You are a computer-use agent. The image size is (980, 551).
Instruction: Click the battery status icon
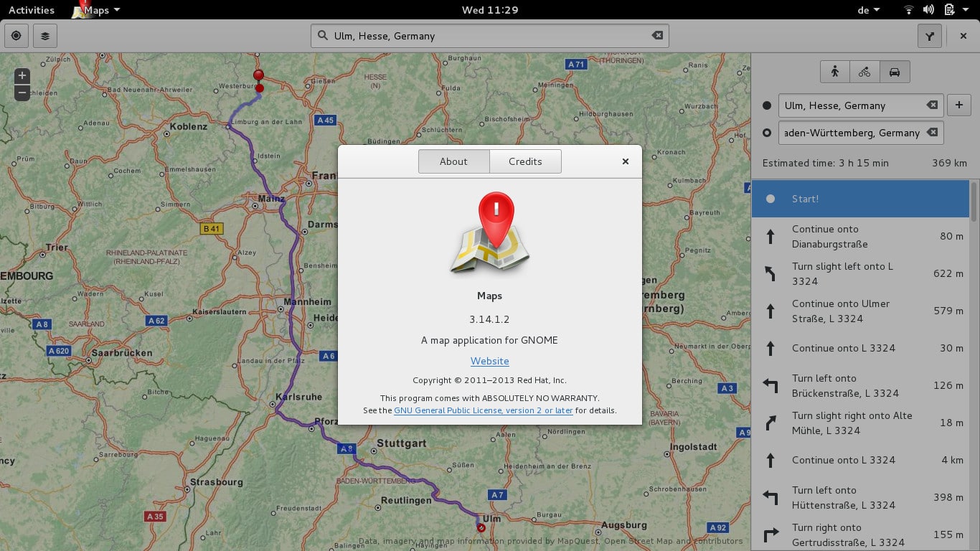949,10
